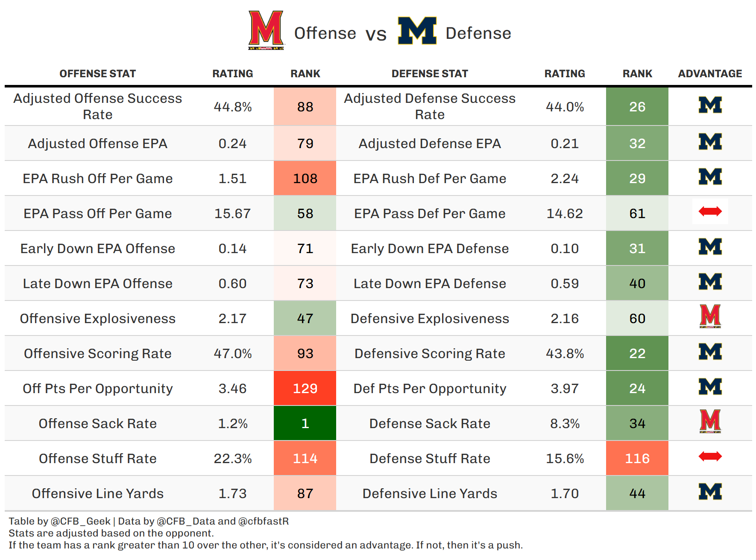Click the push arrow in EPA Pass row
756x560 pixels.
click(x=710, y=211)
